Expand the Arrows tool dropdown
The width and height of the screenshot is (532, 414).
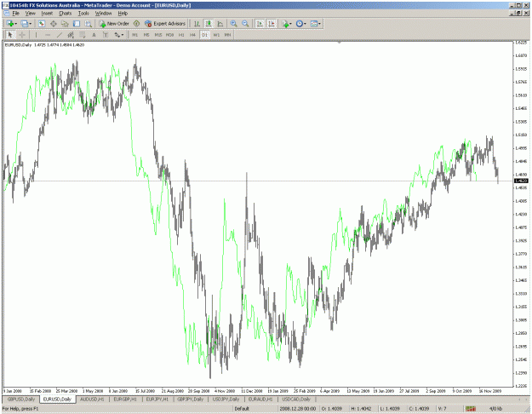pos(123,35)
